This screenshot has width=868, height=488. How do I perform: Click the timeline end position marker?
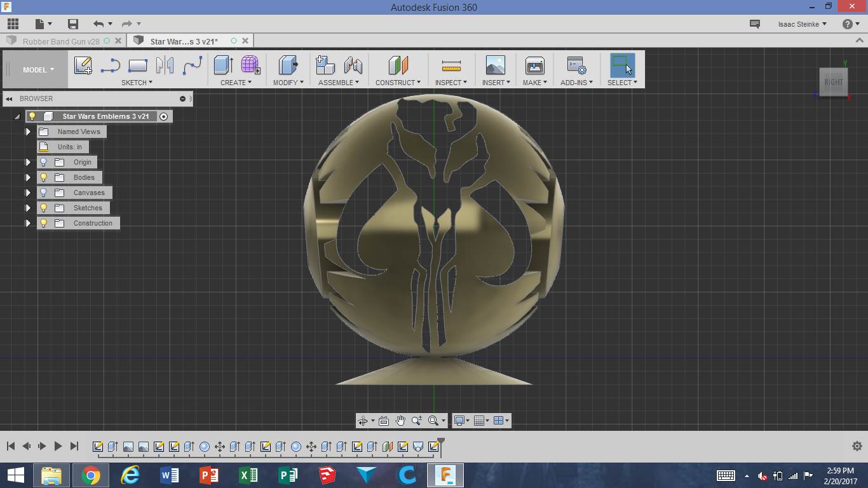[441, 446]
